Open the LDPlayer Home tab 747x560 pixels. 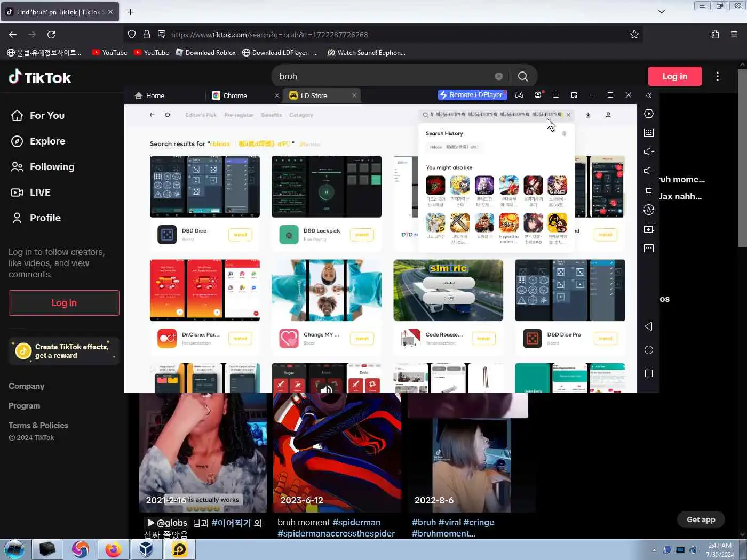pos(149,95)
